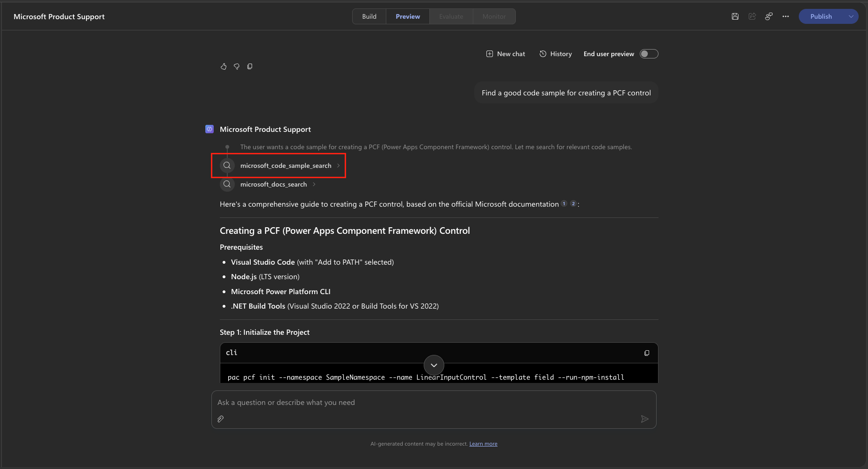Switch to the Build tab

[369, 16]
